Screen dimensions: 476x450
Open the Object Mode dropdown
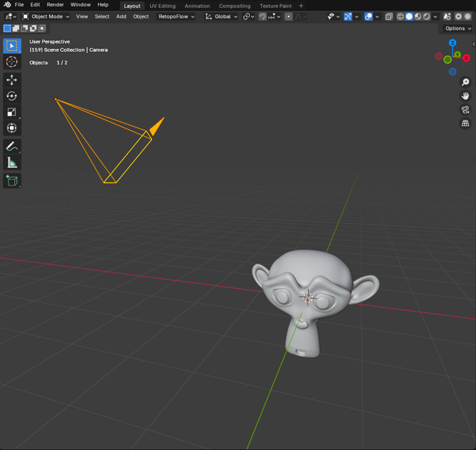(46, 17)
